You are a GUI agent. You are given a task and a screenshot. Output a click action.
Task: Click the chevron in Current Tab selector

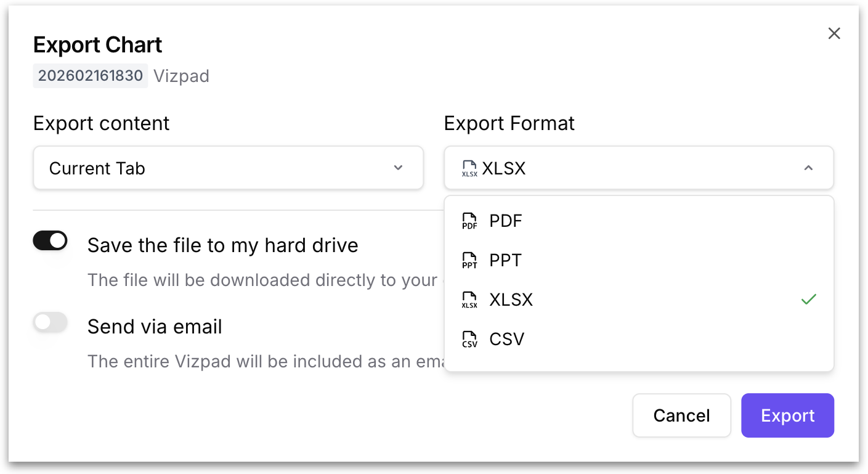(398, 168)
